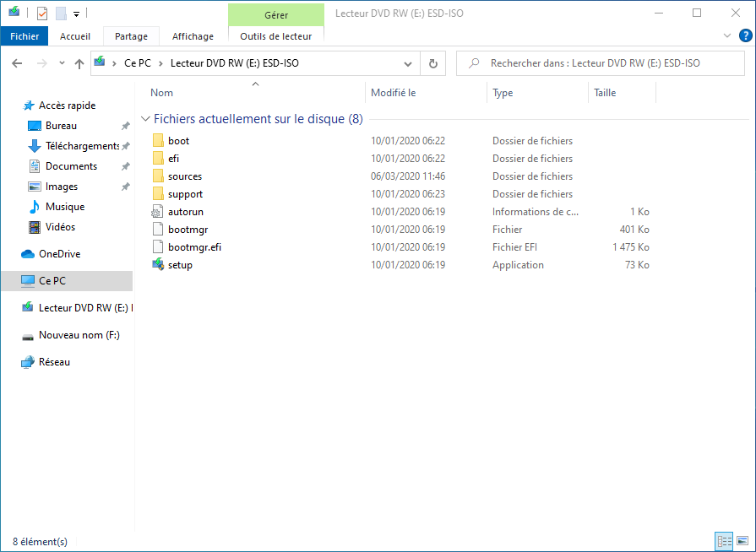The width and height of the screenshot is (756, 552).
Task: Click the New folder quick access icon
Action: (61, 14)
